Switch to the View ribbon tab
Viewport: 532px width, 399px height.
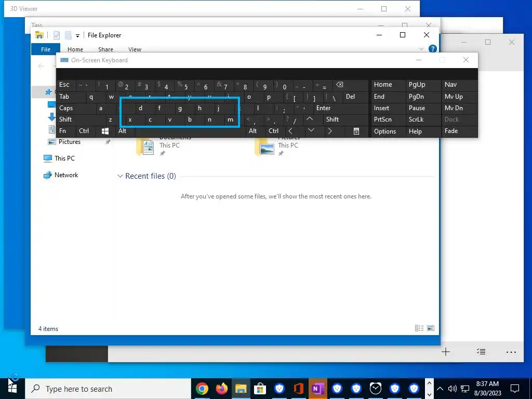click(135, 49)
